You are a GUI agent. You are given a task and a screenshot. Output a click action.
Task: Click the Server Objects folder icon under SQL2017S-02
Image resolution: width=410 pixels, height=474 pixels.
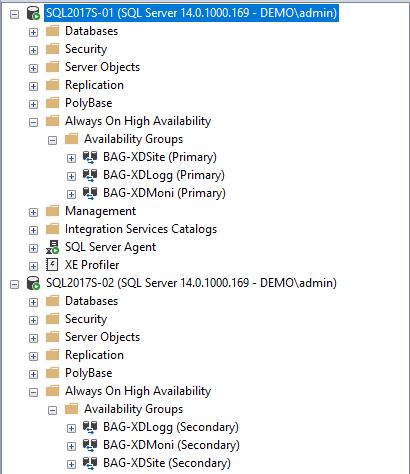pos(52,337)
